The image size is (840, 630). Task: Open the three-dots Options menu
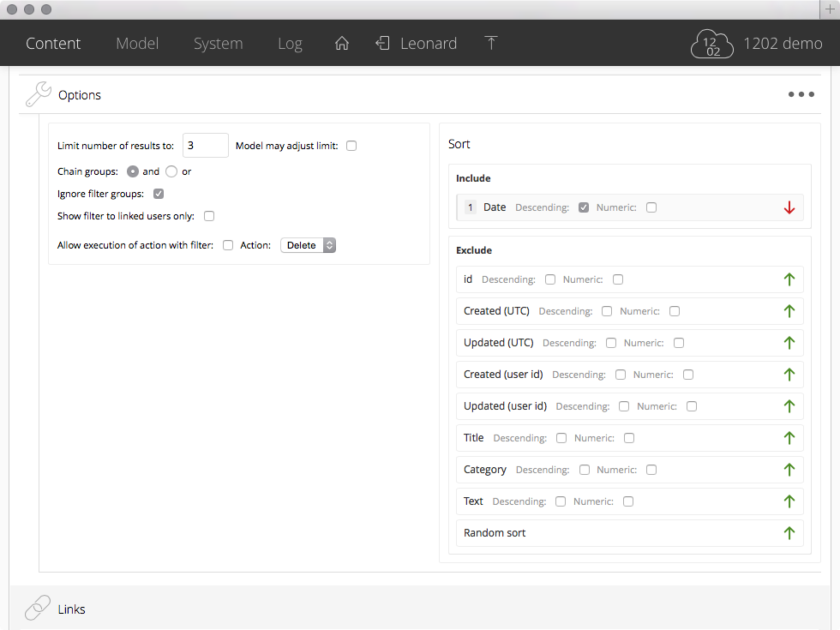[801, 95]
